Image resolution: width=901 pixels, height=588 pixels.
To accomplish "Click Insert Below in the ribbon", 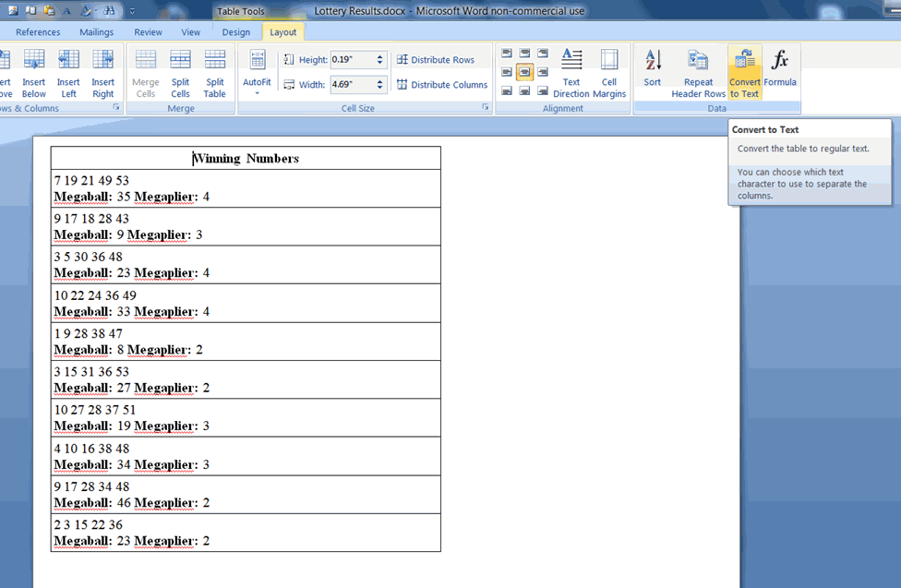I will point(34,74).
